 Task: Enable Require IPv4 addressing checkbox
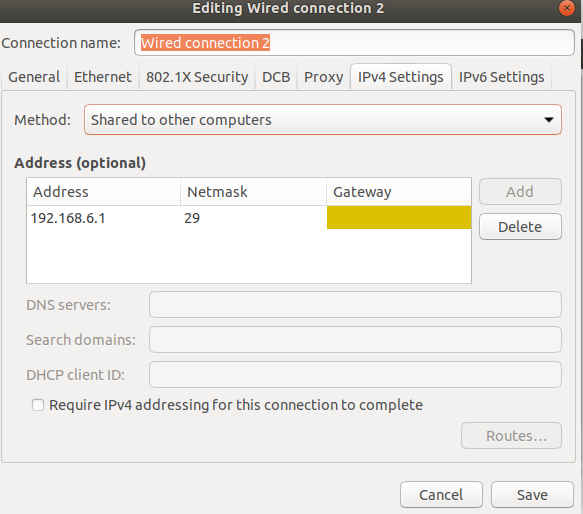point(38,405)
